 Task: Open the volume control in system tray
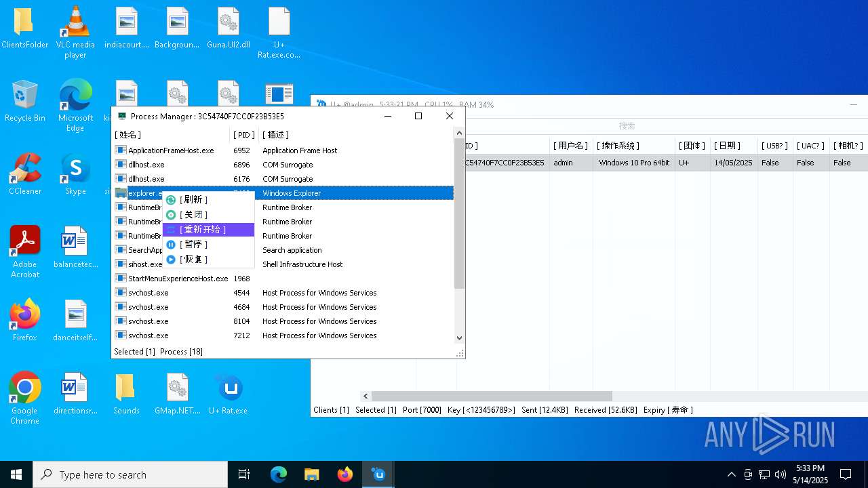pyautogui.click(x=781, y=474)
